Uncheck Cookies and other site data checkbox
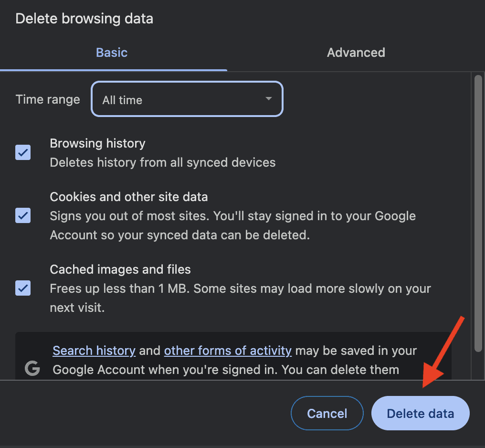This screenshot has width=485, height=448. 23,215
